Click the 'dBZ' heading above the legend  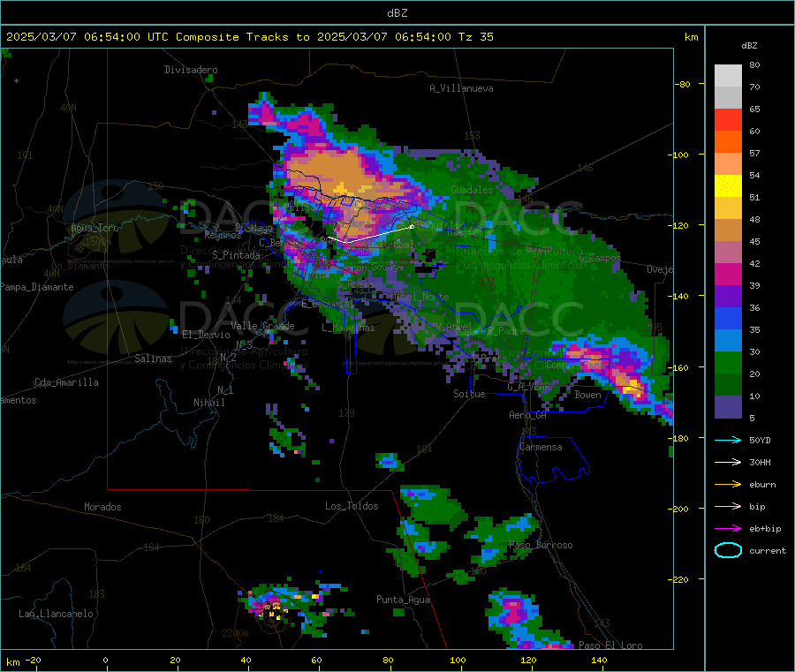point(749,46)
